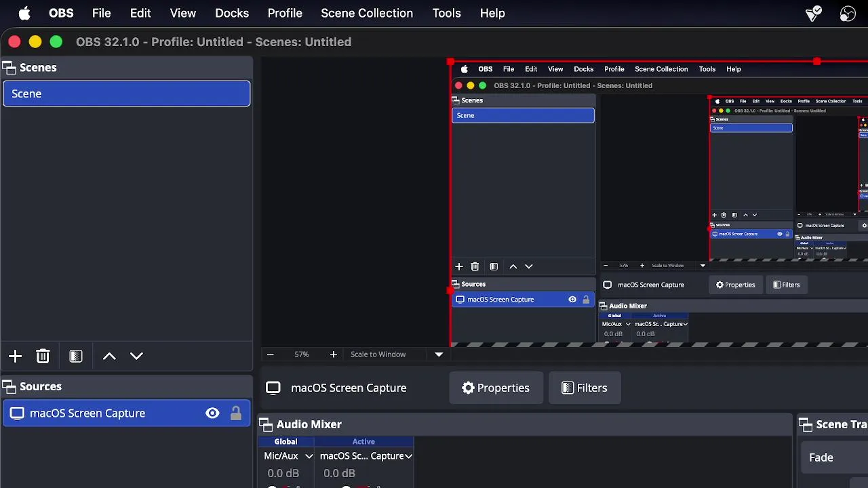Open the File menu

pyautogui.click(x=102, y=13)
